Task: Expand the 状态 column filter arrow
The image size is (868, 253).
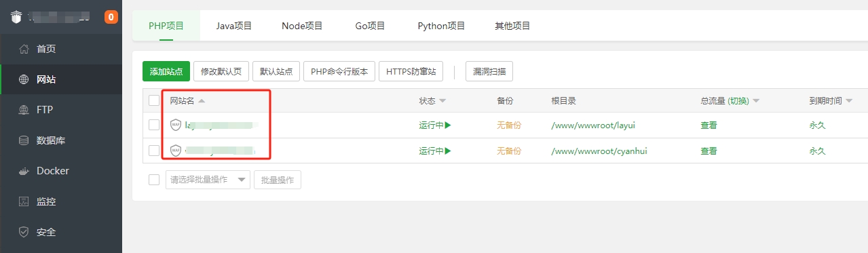Action: click(442, 101)
